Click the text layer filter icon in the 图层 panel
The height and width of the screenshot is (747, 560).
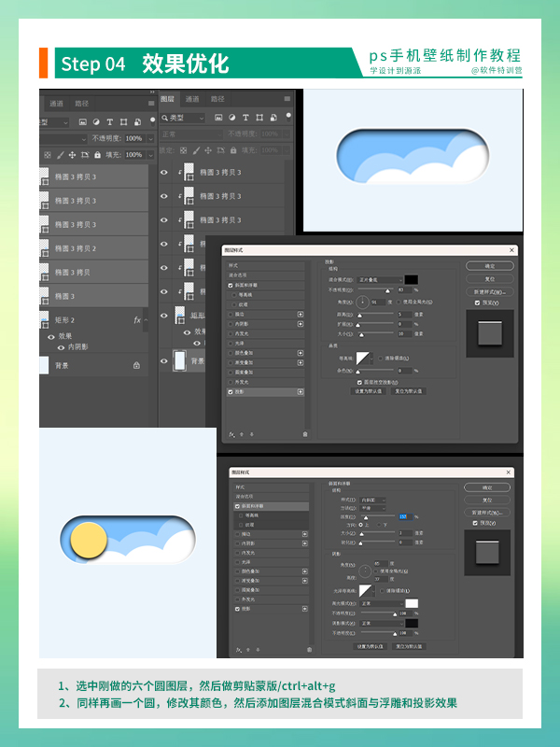(x=247, y=119)
